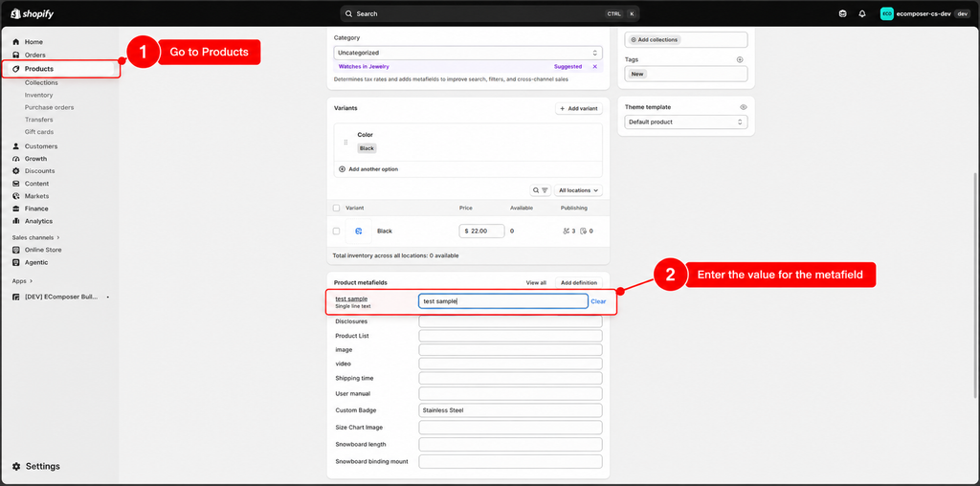Screen dimensions: 980x486
Task: Click the page vertical scrollbar
Action: (x=975, y=284)
